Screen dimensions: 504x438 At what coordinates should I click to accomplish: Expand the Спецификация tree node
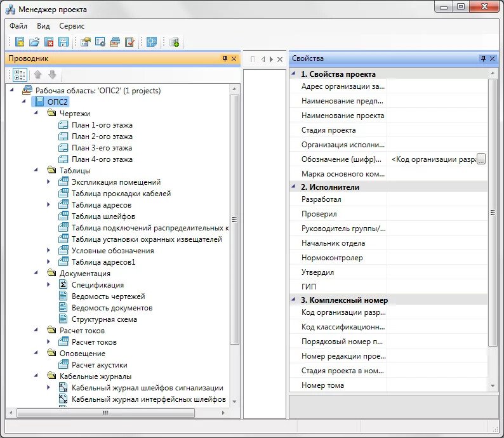pyautogui.click(x=49, y=285)
